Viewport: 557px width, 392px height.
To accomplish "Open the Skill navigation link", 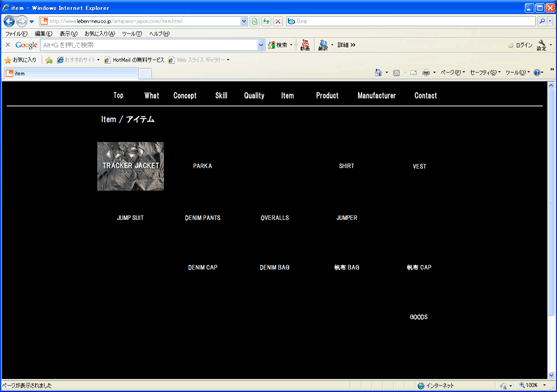I will tap(221, 96).
